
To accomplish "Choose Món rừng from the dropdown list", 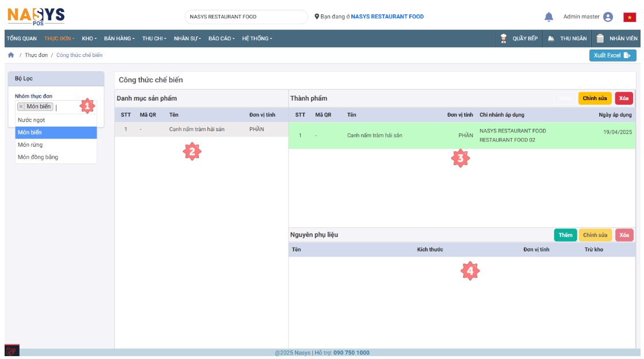I will (x=30, y=145).
